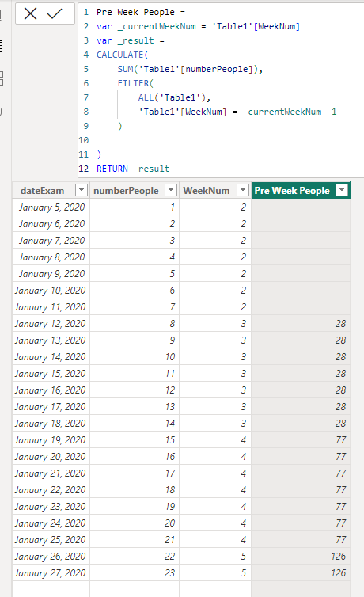
Task: Place cursor on the CALCULATE( formula line
Action: pos(122,55)
